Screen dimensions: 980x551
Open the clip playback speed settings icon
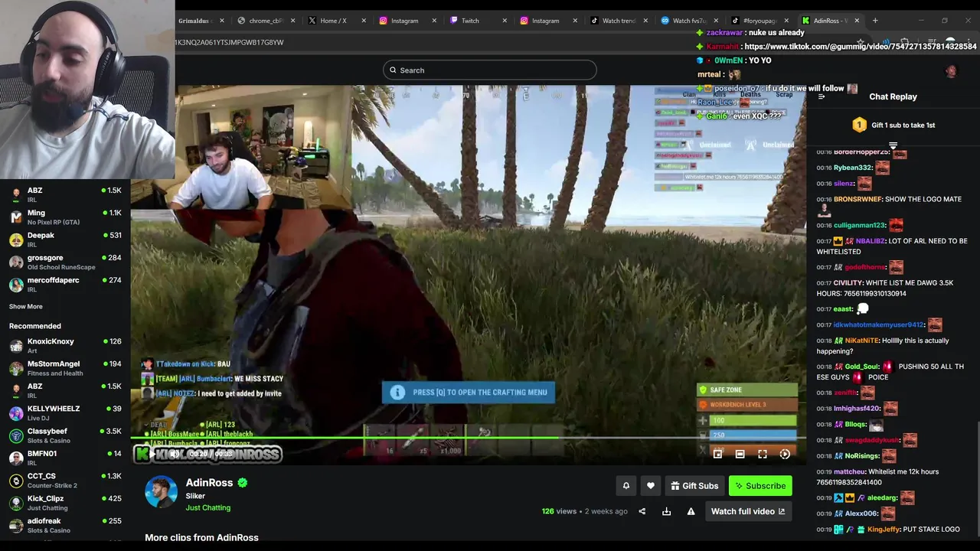785,454
